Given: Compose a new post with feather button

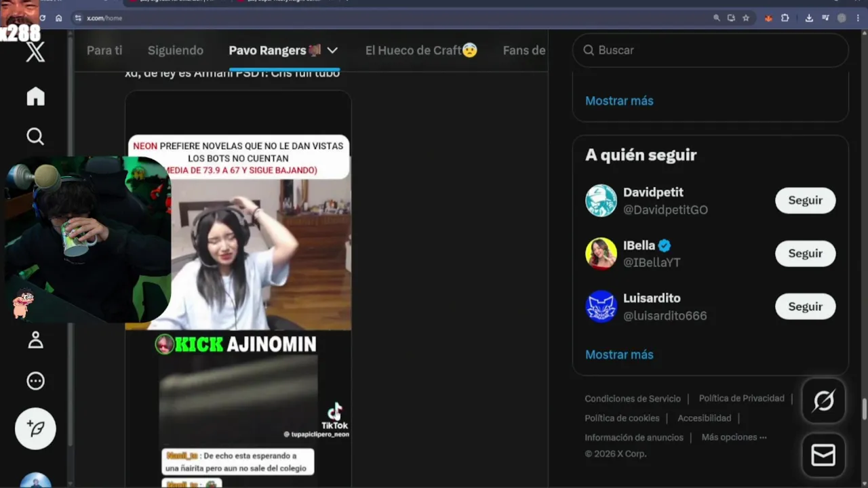Looking at the screenshot, I should coord(35,428).
